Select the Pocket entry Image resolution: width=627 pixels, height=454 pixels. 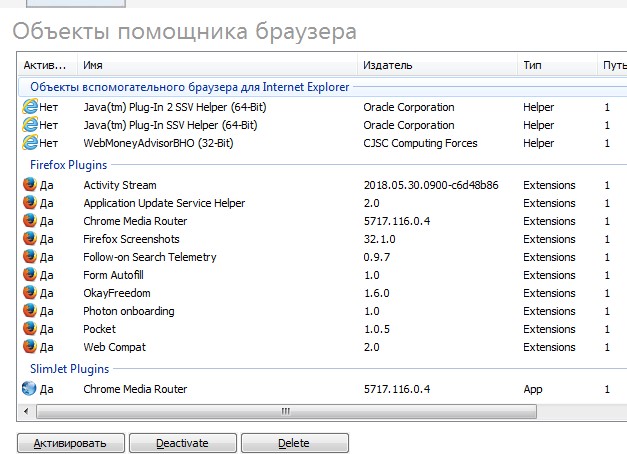click(x=99, y=329)
